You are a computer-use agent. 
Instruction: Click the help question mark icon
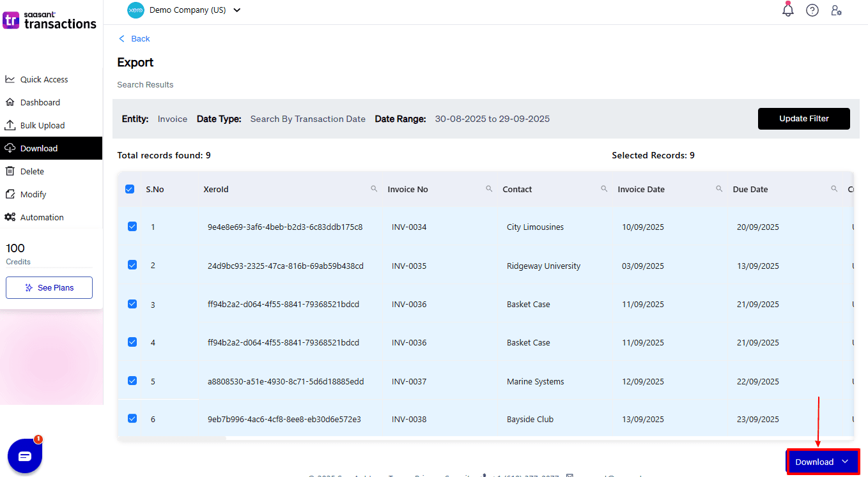812,10
